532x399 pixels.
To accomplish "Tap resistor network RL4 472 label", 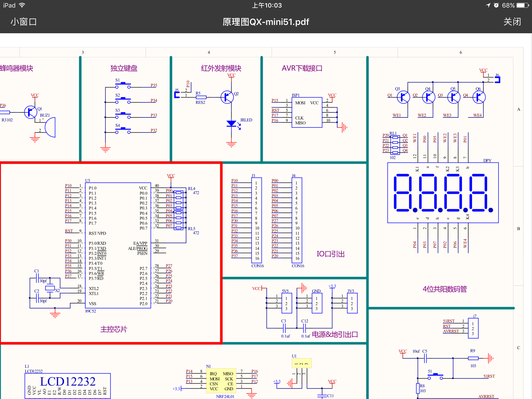I will coord(194,191).
